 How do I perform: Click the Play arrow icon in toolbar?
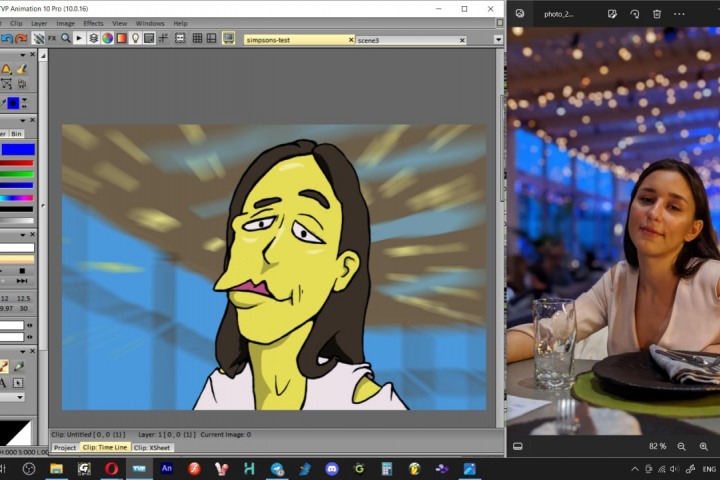79,38
